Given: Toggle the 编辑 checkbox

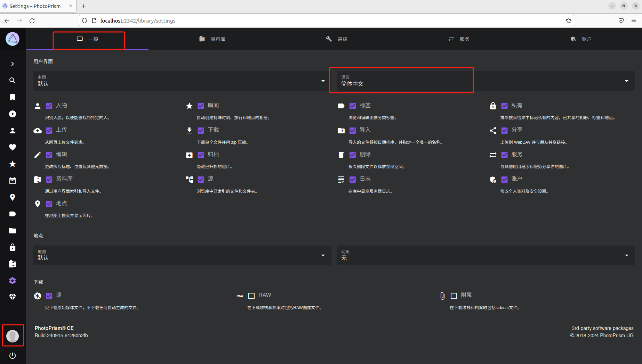Looking at the screenshot, I should 49,155.
